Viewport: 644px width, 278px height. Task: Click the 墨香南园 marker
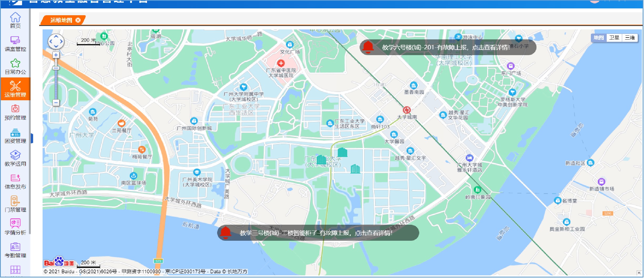point(413,85)
